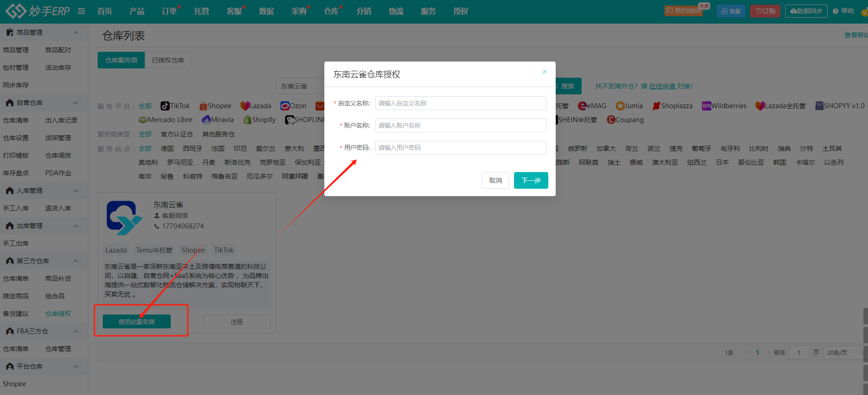Open the 订单 top menu
The height and width of the screenshot is (395, 868).
169,11
